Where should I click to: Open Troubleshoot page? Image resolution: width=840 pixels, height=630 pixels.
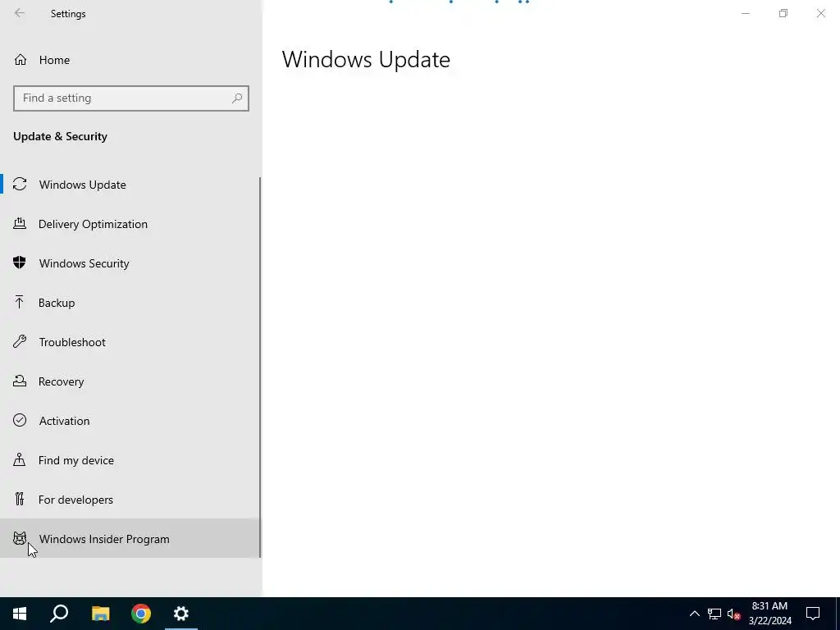(x=130, y=342)
